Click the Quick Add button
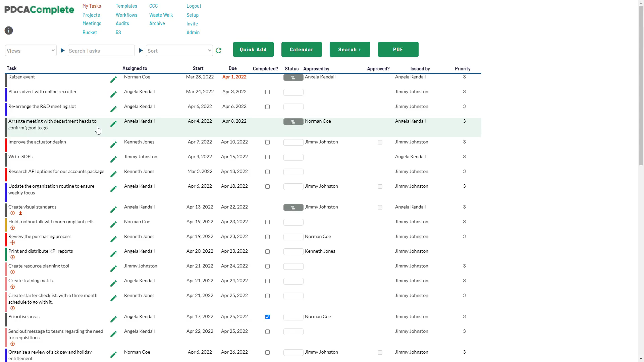 coord(253,49)
